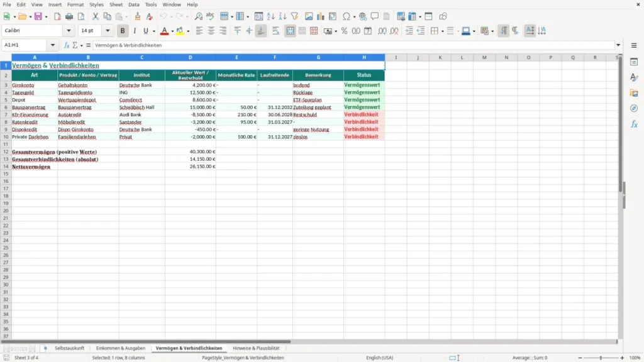
Task: Click row 12 header
Action: pyautogui.click(x=6, y=151)
